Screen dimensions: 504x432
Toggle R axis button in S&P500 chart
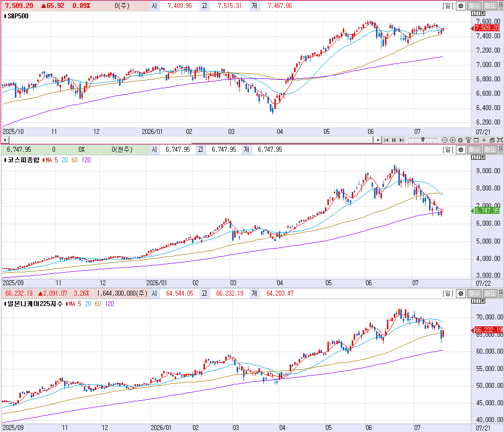[483, 13]
